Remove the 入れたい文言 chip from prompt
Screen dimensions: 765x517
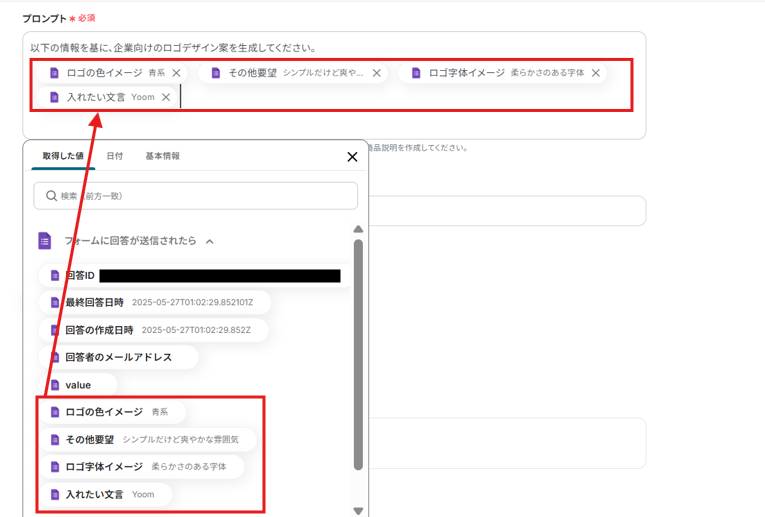166,97
